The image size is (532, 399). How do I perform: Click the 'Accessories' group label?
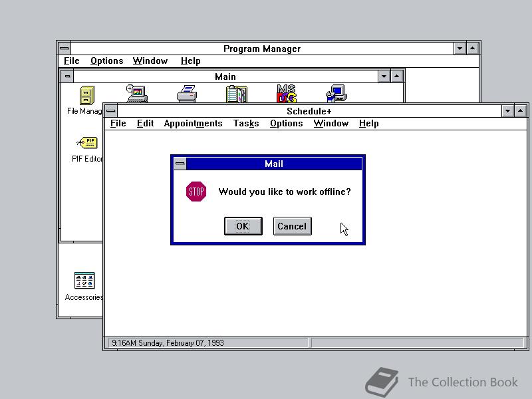84,297
